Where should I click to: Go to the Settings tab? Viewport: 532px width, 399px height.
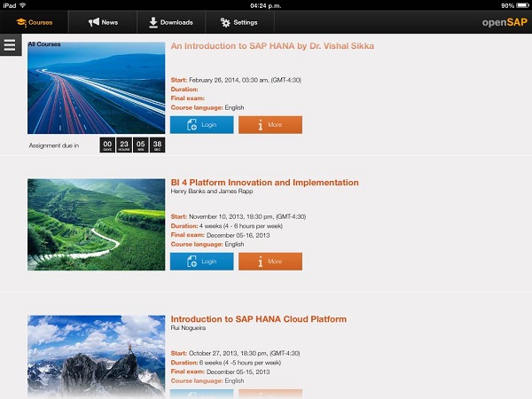pos(239,22)
